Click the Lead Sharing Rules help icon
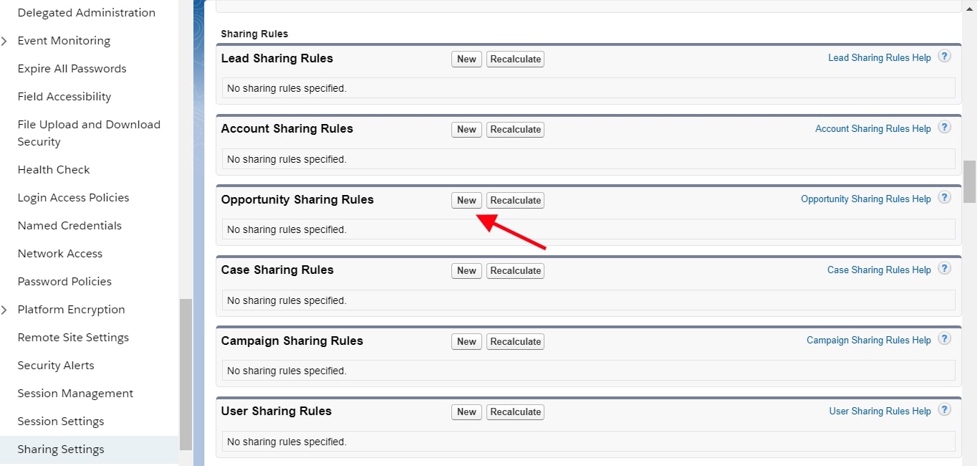 coord(944,55)
